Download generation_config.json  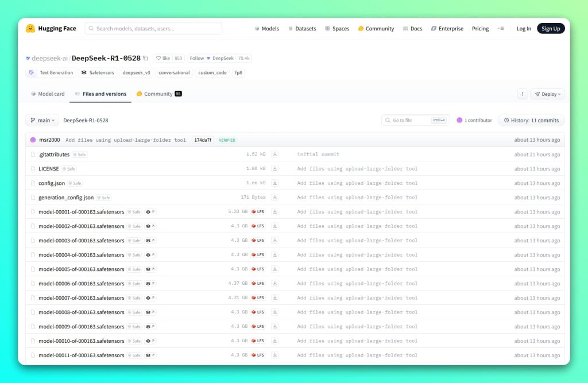pyautogui.click(x=275, y=198)
